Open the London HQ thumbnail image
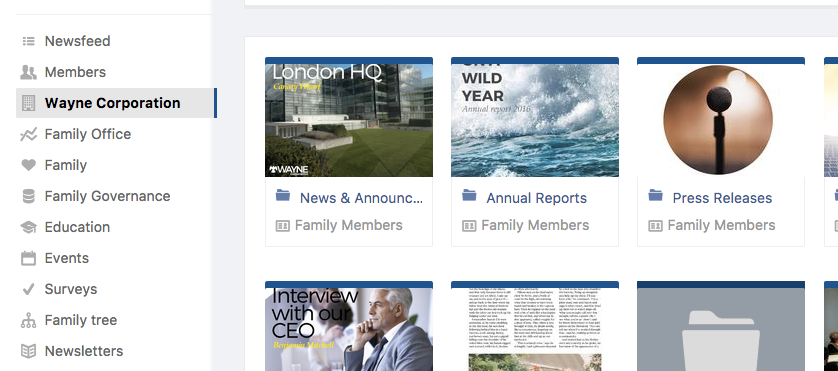The image size is (838, 371). click(349, 120)
